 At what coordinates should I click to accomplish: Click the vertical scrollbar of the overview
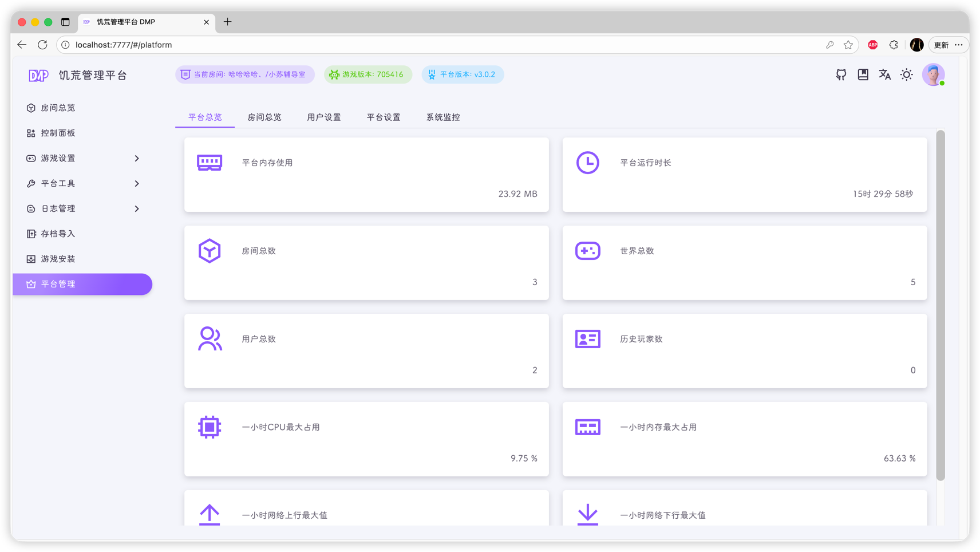(941, 305)
